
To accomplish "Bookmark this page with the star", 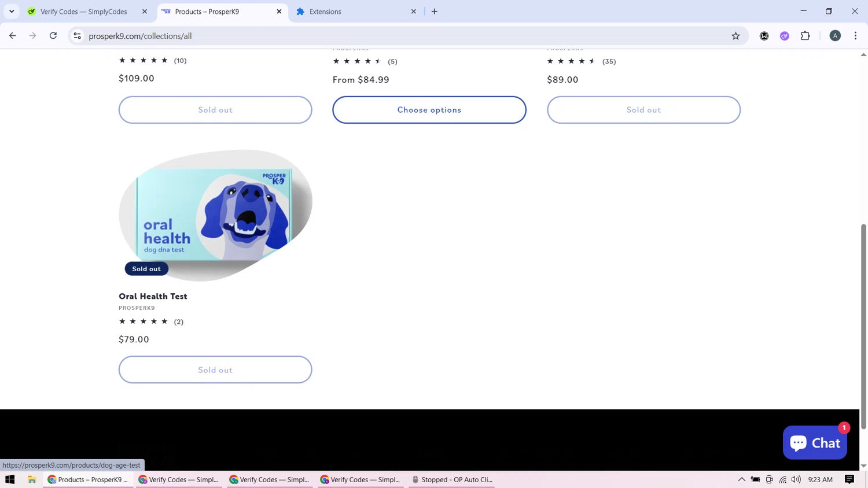I will [x=735, y=36].
